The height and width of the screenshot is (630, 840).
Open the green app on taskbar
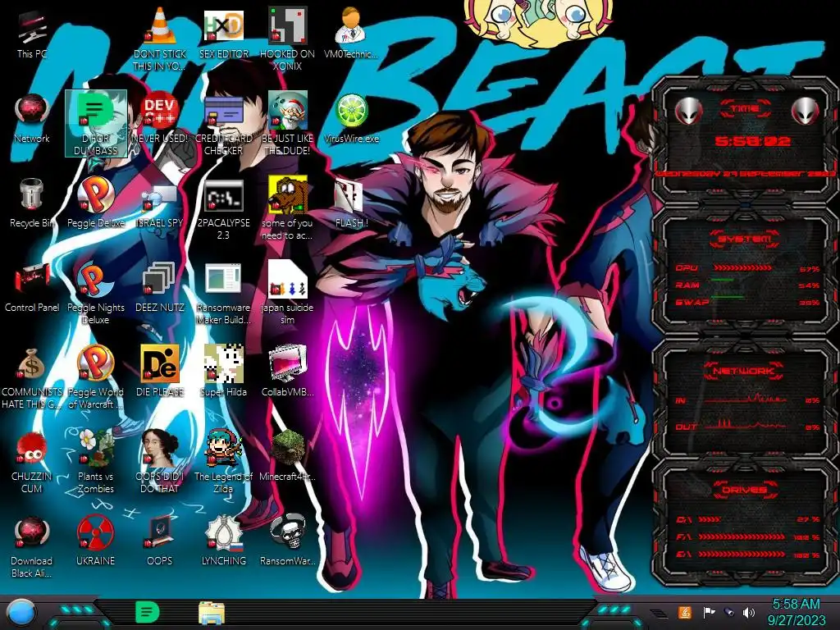[x=148, y=613]
